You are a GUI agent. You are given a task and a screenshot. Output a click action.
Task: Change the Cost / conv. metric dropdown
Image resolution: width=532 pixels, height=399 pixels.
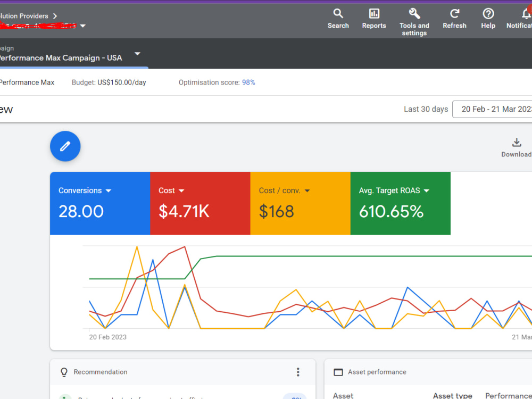307,190
